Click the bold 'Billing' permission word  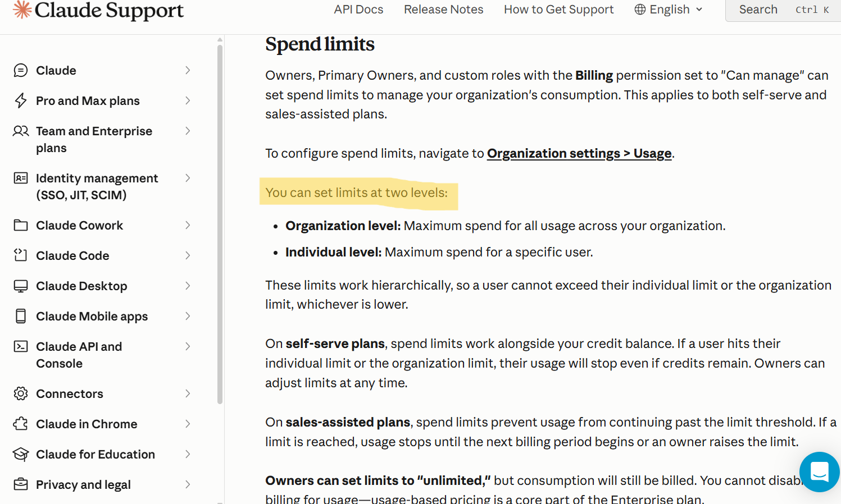point(594,75)
